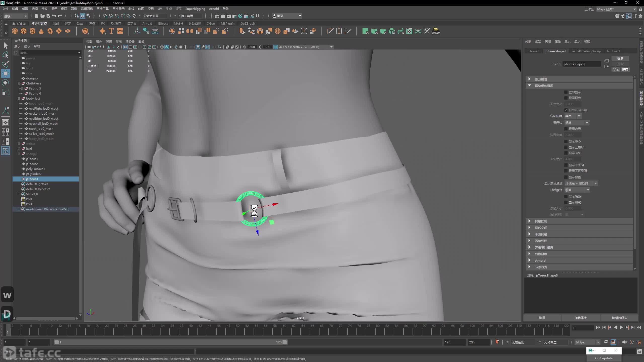Click the SVG import shelf icon
Viewport: 644px width, 362px height.
point(120,31)
